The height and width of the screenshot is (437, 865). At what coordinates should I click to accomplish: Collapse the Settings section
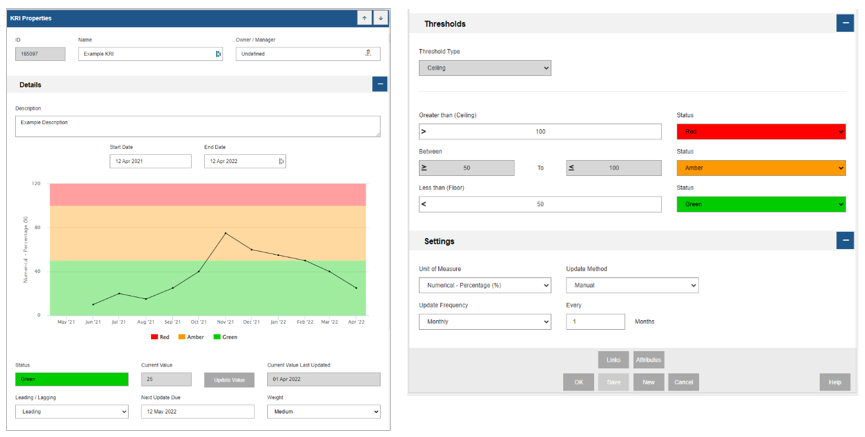coord(845,241)
